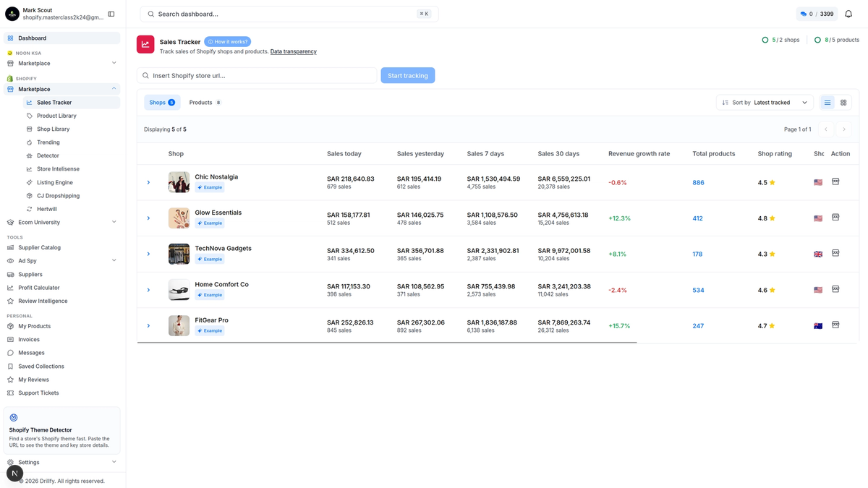Image resolution: width=868 pixels, height=488 pixels.
Task: Collapse sidebar using the panel toggle icon
Action: coord(111,14)
